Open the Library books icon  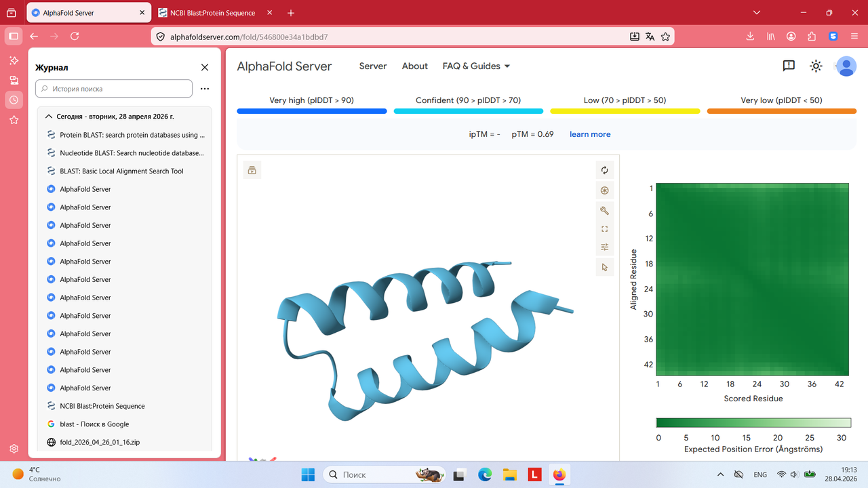click(x=770, y=37)
